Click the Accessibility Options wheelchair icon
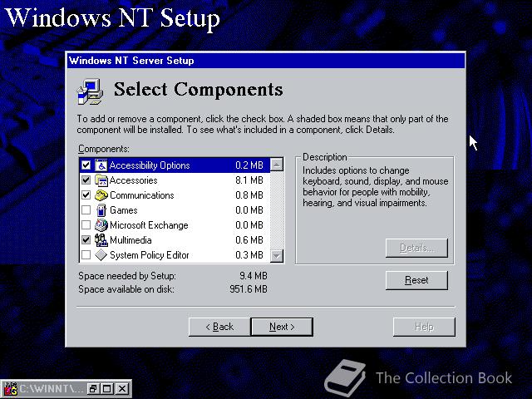 [101, 165]
